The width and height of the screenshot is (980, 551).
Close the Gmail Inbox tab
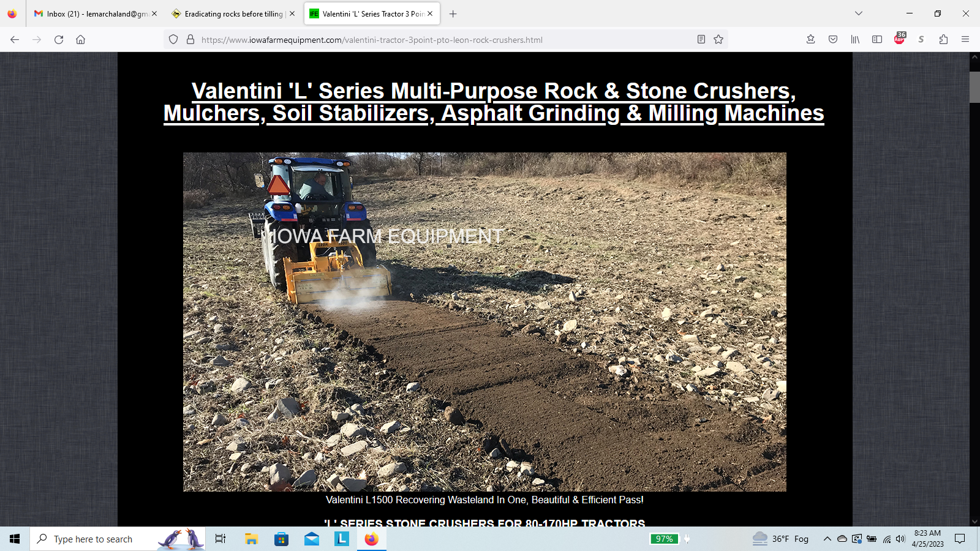pos(154,13)
